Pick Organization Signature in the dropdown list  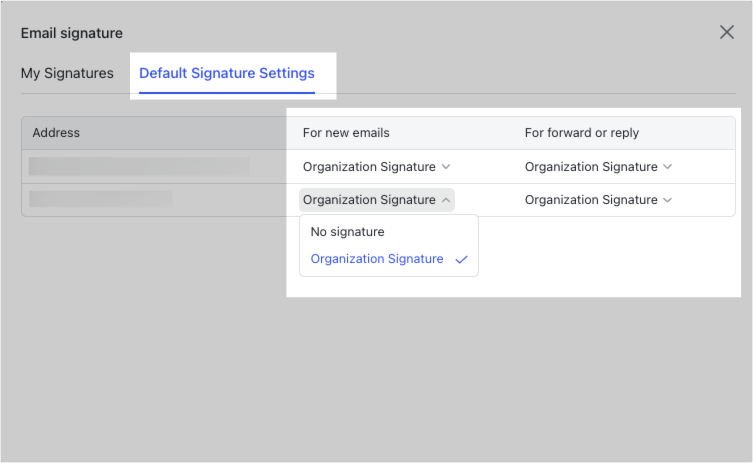(377, 259)
